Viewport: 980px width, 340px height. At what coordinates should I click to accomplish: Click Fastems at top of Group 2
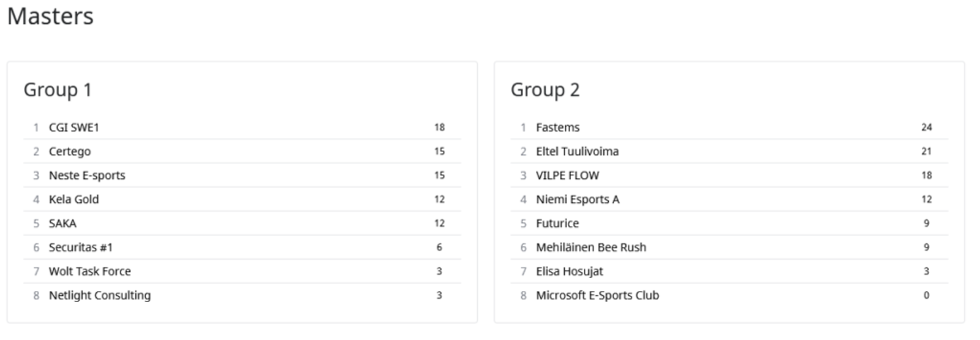[557, 127]
